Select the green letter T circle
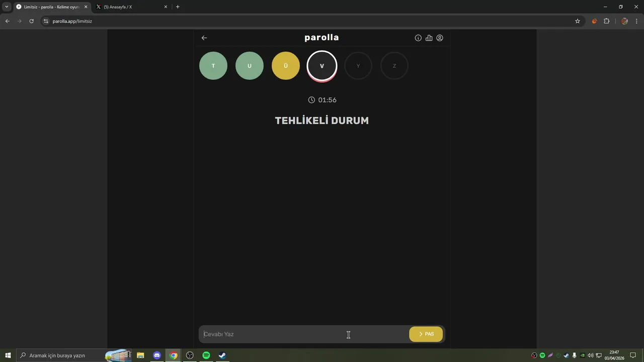The width and height of the screenshot is (644, 362). [x=213, y=66]
